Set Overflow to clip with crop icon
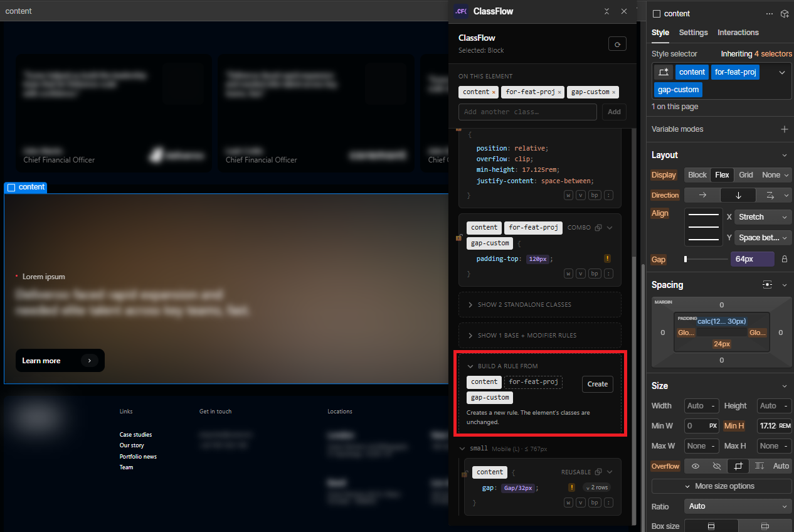Viewport: 794px width, 532px height. pyautogui.click(x=738, y=466)
